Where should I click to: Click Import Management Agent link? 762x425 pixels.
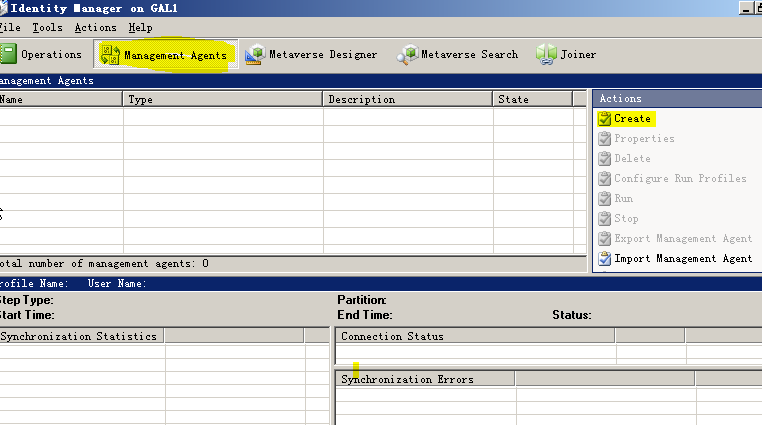(683, 258)
